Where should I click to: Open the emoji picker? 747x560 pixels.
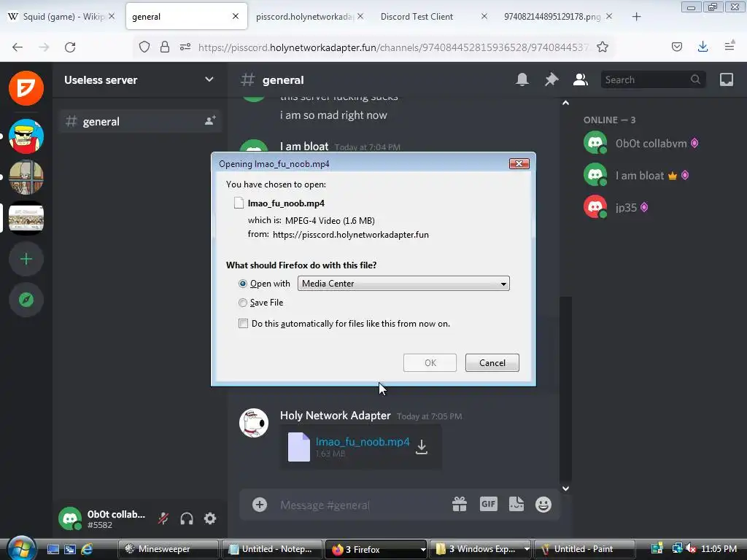pos(543,505)
